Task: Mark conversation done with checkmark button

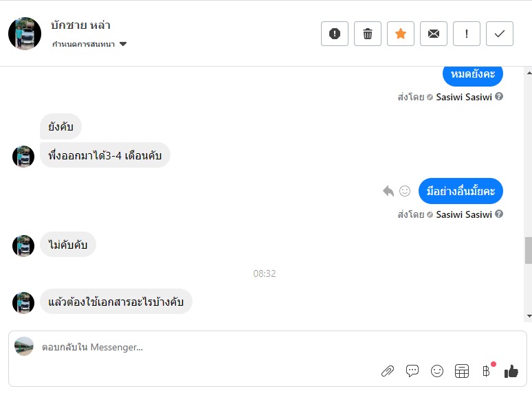Action: [500, 34]
